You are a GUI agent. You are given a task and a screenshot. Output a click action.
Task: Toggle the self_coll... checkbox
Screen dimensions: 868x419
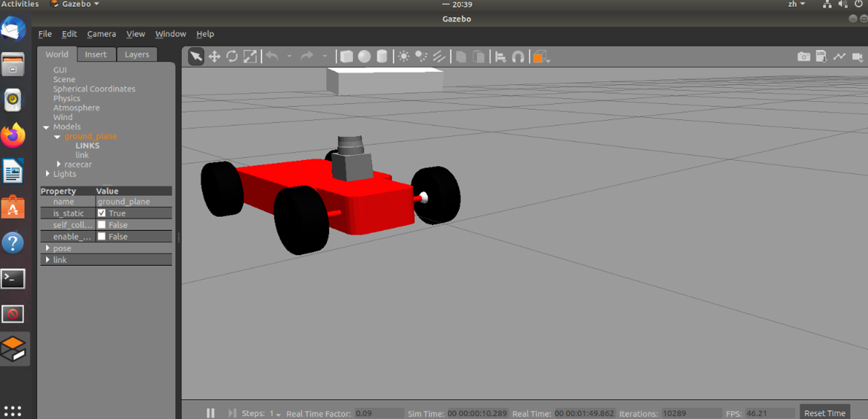(101, 225)
